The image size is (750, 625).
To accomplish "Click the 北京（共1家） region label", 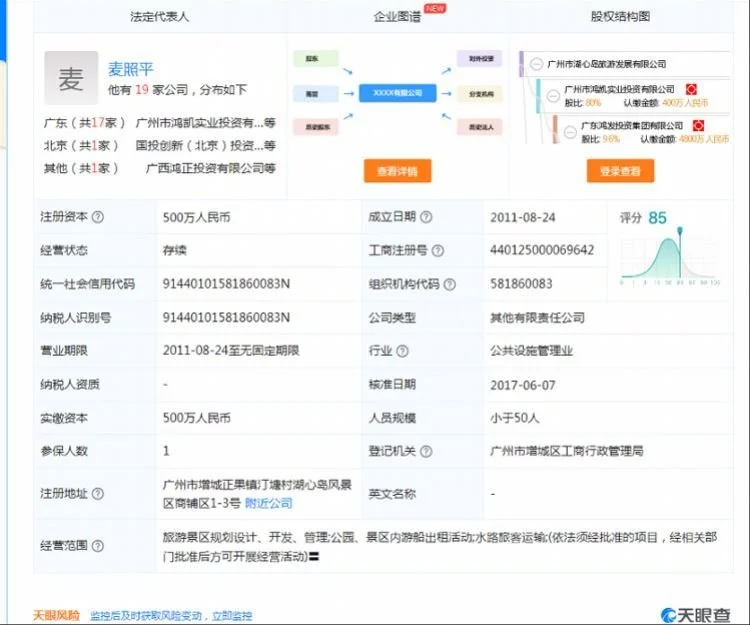I will click(x=81, y=145).
